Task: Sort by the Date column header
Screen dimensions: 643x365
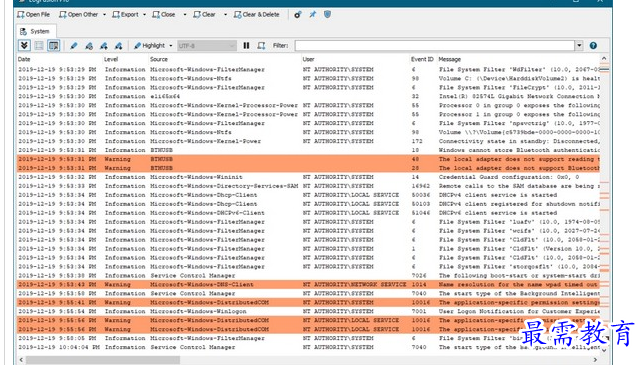Action: tap(24, 59)
